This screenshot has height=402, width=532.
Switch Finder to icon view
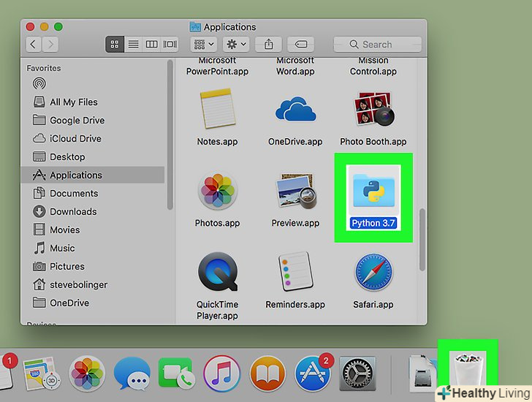[115, 45]
